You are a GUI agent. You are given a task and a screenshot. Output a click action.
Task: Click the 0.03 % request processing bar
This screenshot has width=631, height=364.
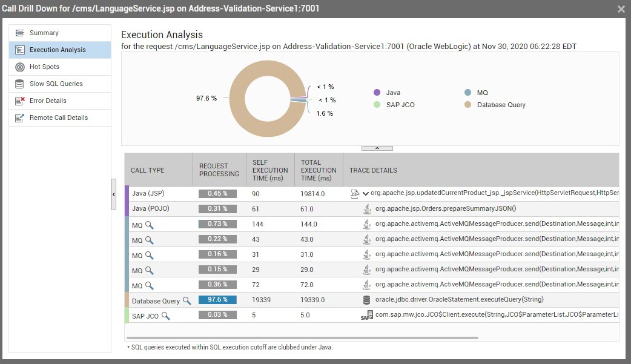pos(217,315)
